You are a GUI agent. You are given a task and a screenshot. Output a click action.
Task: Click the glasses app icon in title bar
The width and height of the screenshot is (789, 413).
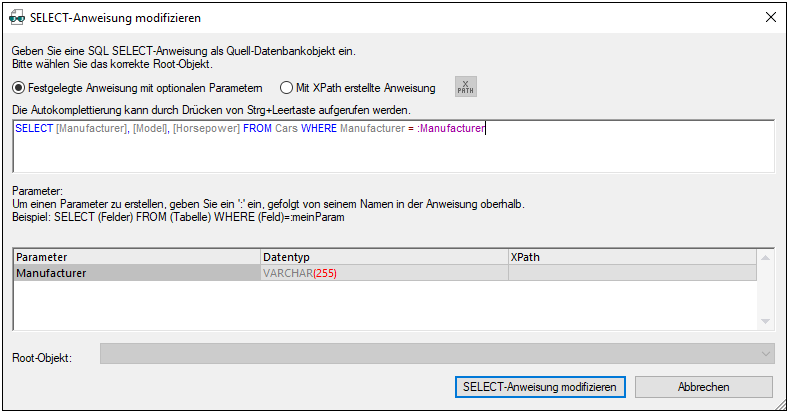[x=16, y=17]
